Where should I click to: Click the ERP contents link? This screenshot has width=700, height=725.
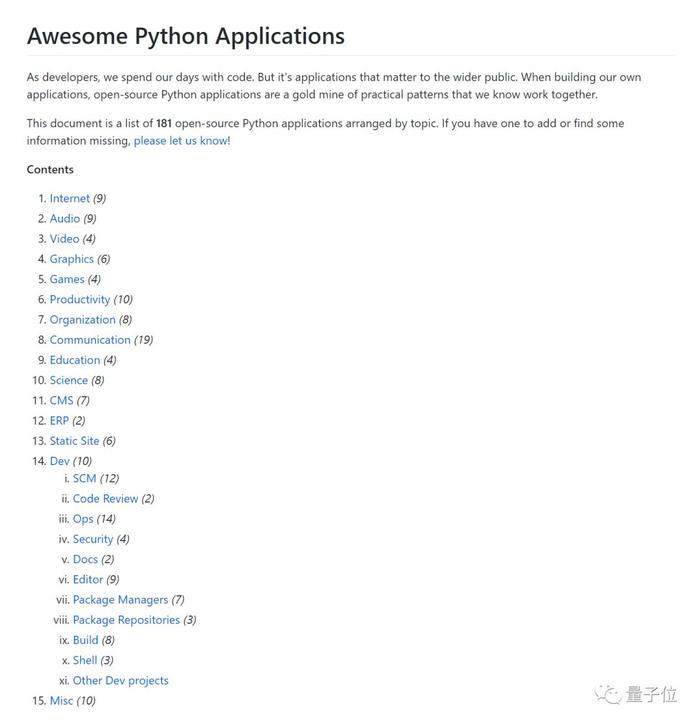[x=59, y=421]
